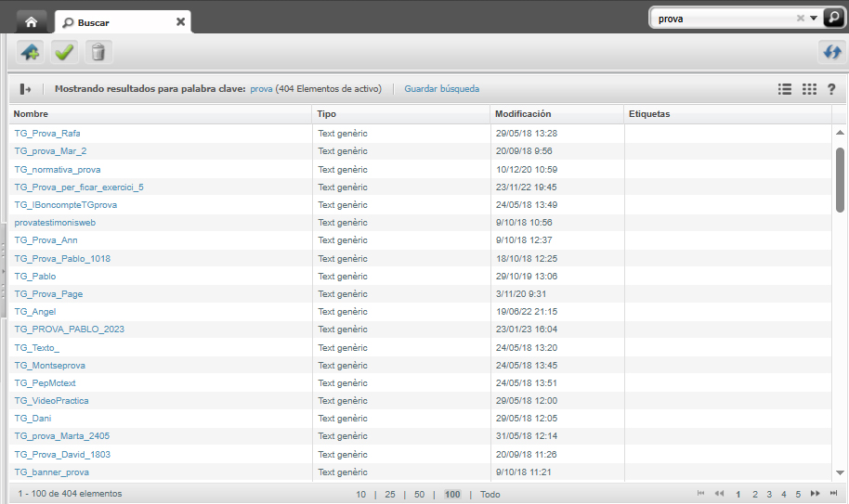Show 50 items per page
Image resolution: width=849 pixels, height=504 pixels.
tap(419, 494)
